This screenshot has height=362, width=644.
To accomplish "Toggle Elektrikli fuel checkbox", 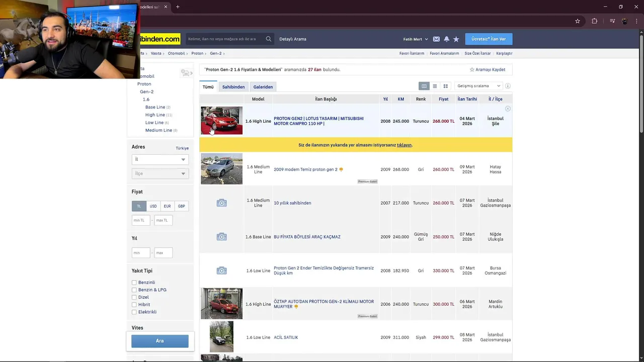I will pos(134,312).
